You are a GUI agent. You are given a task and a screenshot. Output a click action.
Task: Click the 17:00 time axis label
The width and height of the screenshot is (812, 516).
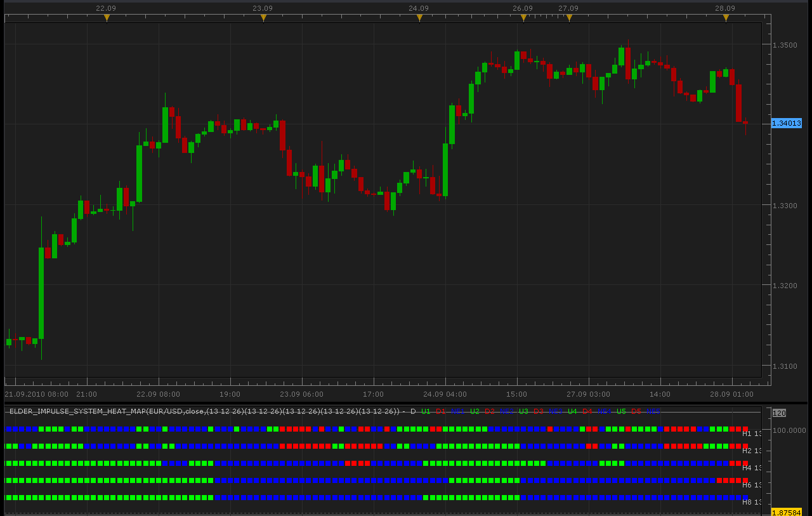click(373, 394)
